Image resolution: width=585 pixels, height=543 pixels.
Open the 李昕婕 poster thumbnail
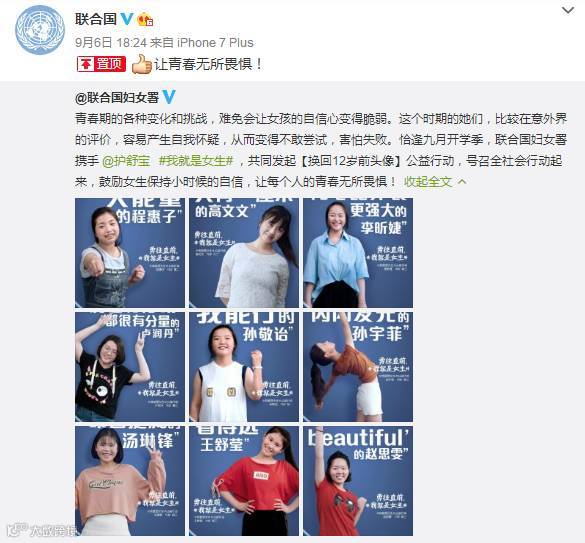[x=358, y=253]
